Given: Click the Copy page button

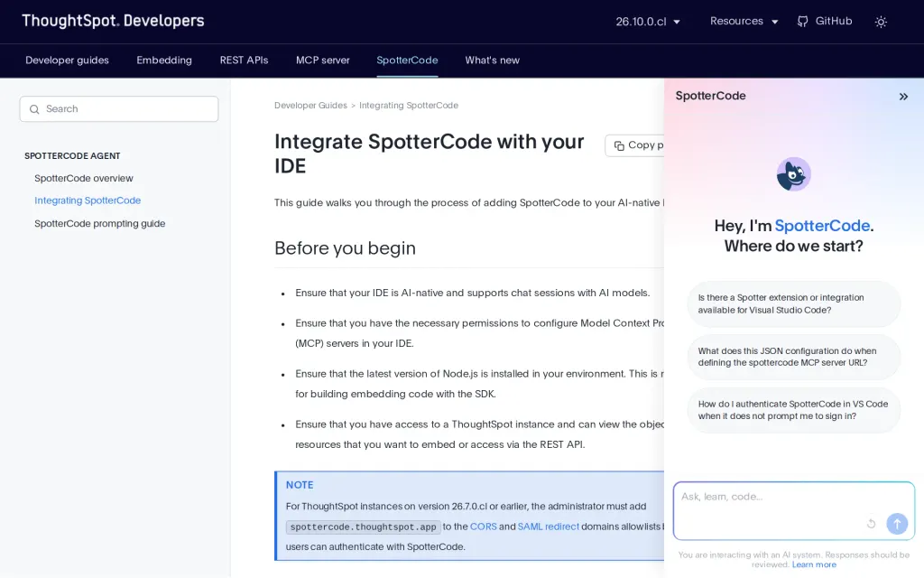Looking at the screenshot, I should [634, 145].
